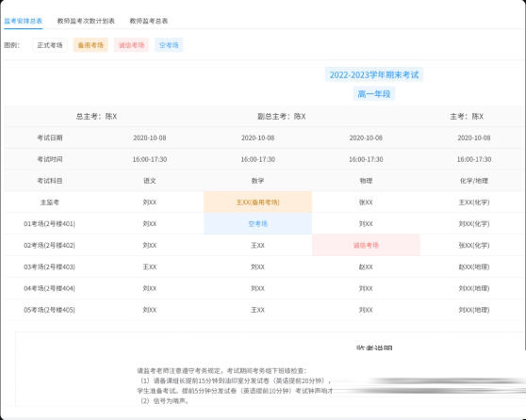Click the (2) 信号为哨声 instruction line
The image size is (526, 420).
tap(164, 401)
